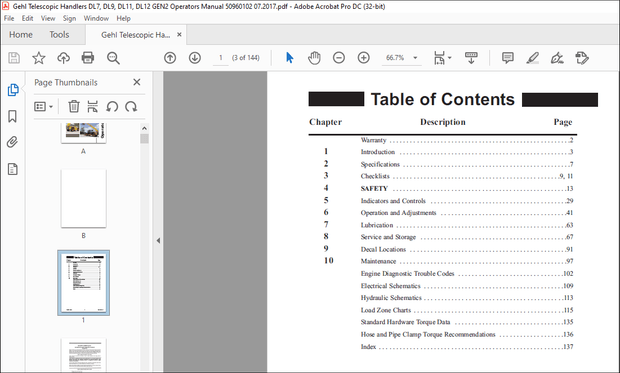
Task: Expand the thumbnail options dropdown menu
Action: [43, 106]
